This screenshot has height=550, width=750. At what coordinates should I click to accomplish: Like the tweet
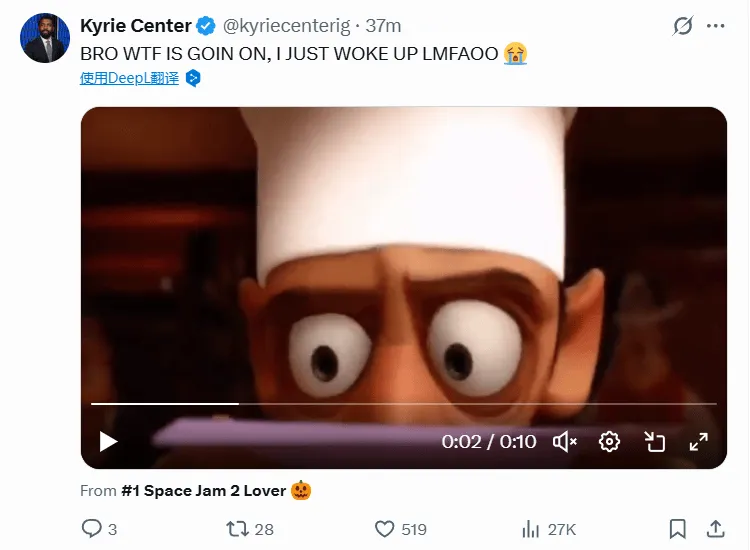tap(384, 528)
